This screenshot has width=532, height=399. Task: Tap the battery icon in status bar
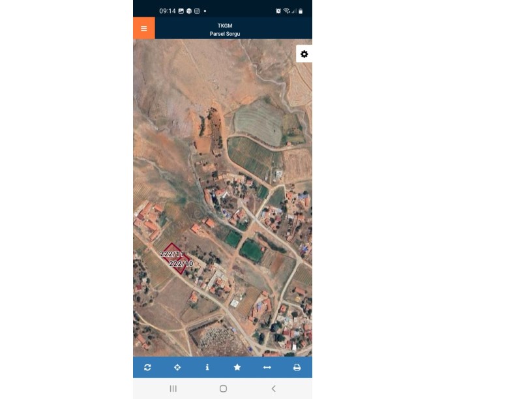point(301,11)
